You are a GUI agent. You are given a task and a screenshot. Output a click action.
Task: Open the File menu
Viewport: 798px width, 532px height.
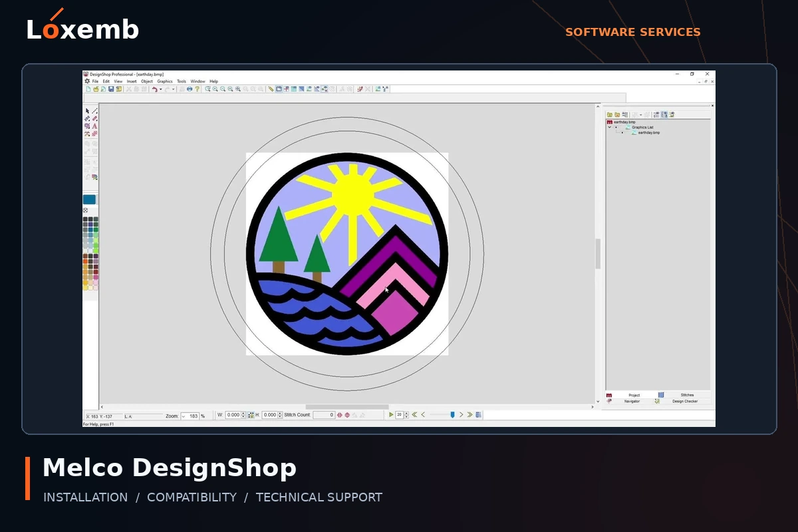(95, 81)
